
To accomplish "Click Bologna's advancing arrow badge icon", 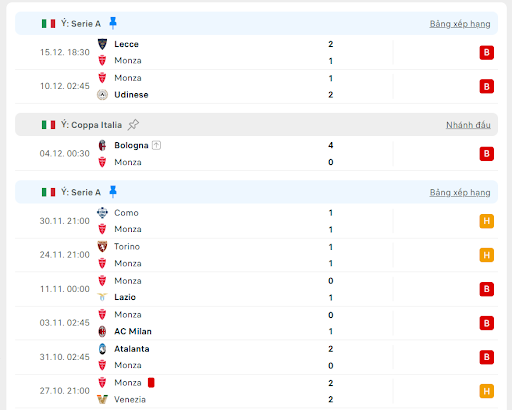I will coord(156,145).
